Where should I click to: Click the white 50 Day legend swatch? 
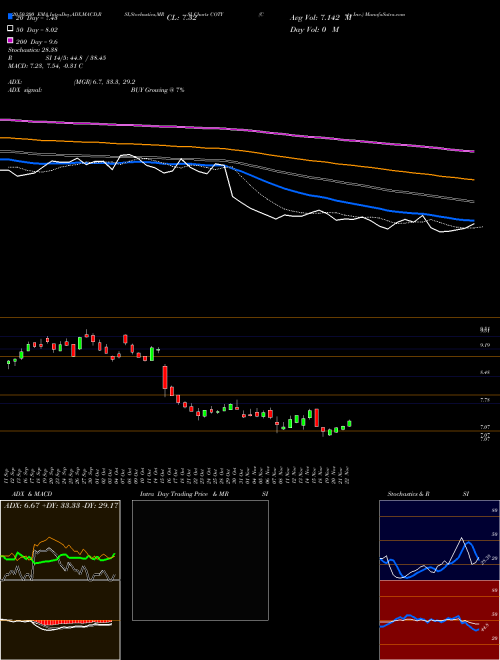point(10,29)
